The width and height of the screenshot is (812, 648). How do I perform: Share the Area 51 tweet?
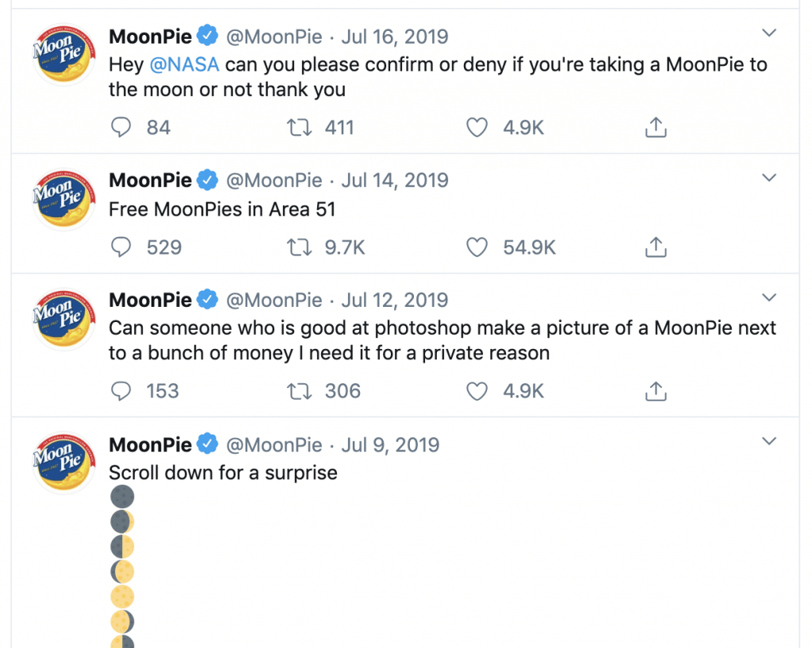656,248
